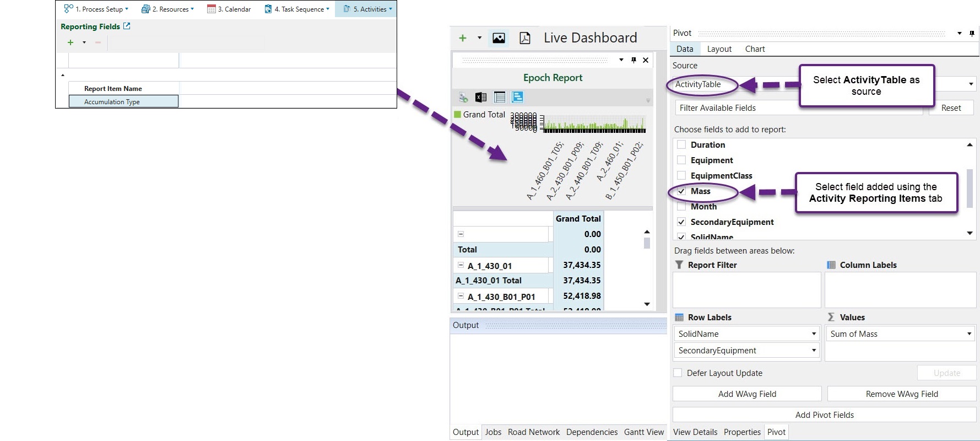Uncheck the Mass field checkbox

pyautogui.click(x=681, y=191)
